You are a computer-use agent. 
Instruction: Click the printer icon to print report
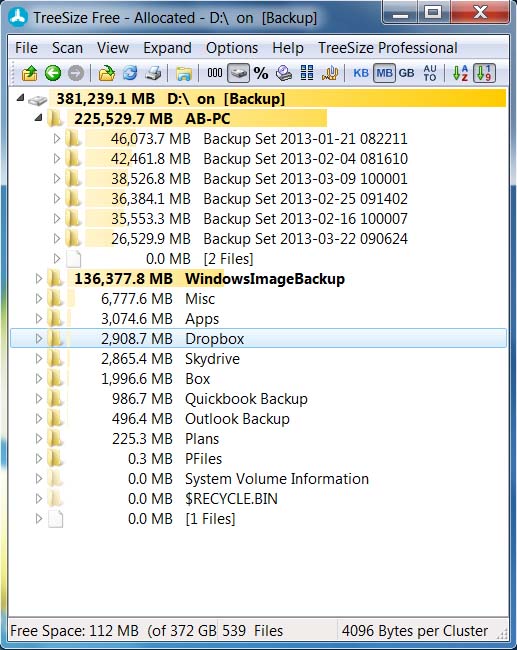(153, 73)
